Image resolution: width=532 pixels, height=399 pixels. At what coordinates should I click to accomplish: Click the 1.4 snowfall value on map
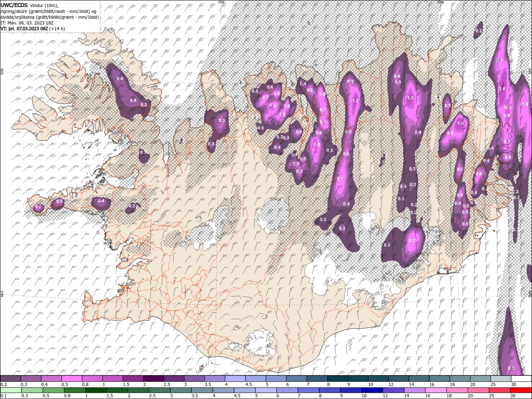pyautogui.click(x=461, y=123)
